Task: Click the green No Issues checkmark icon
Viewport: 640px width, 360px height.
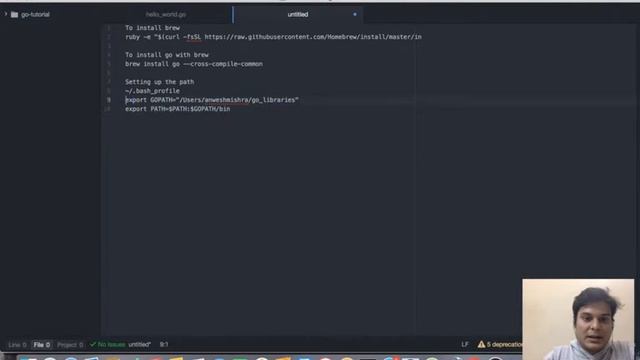Action: 93,344
